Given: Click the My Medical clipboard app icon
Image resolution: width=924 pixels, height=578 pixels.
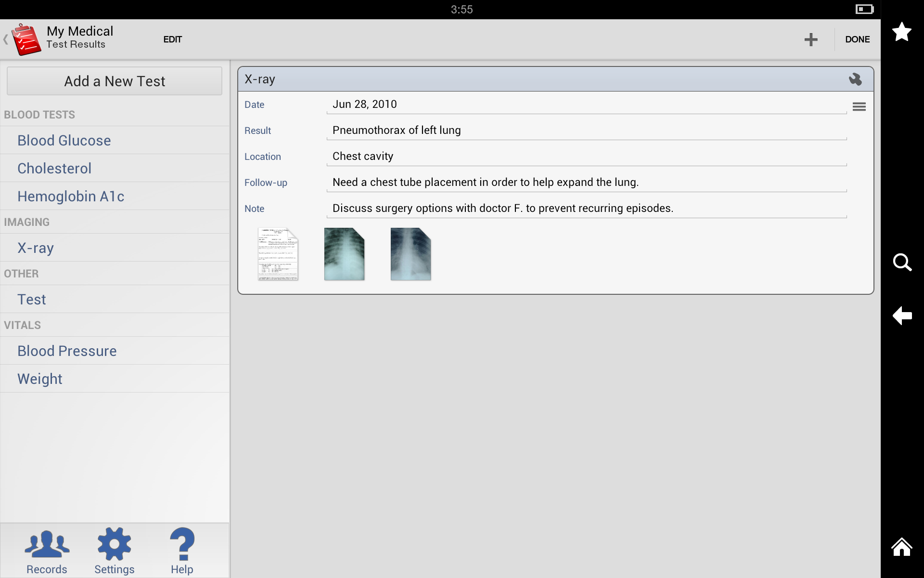Looking at the screenshot, I should coord(26,39).
